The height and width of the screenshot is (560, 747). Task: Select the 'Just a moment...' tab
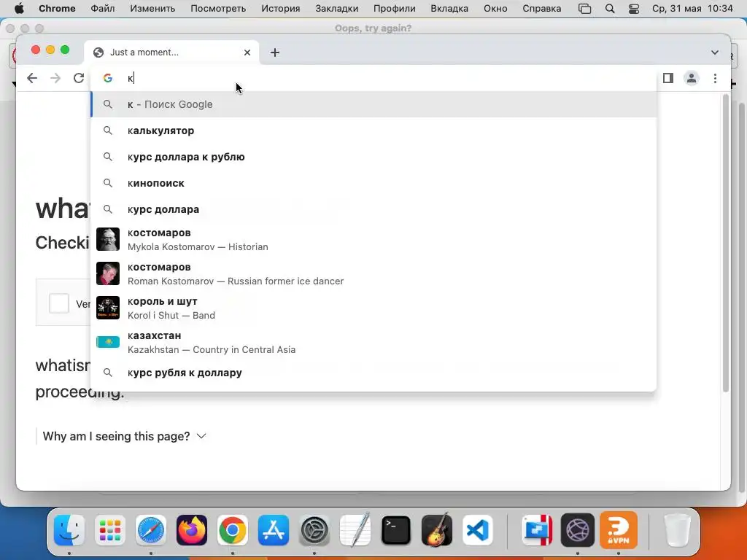[171, 52]
